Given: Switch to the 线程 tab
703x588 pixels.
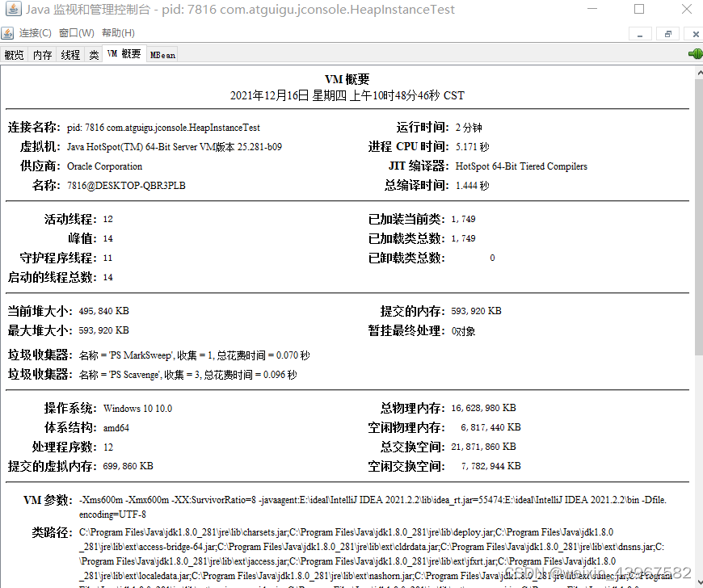Looking at the screenshot, I should [70, 55].
